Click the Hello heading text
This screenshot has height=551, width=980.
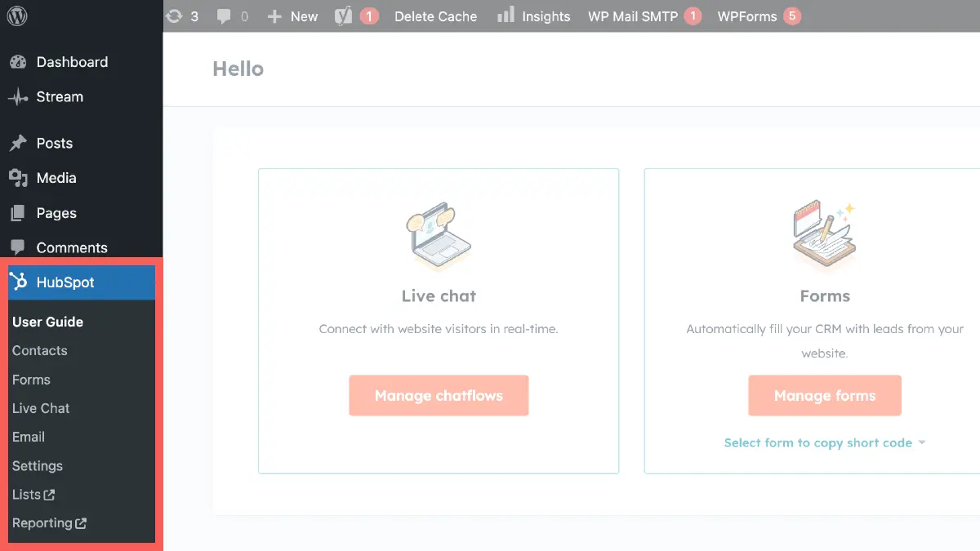click(238, 69)
